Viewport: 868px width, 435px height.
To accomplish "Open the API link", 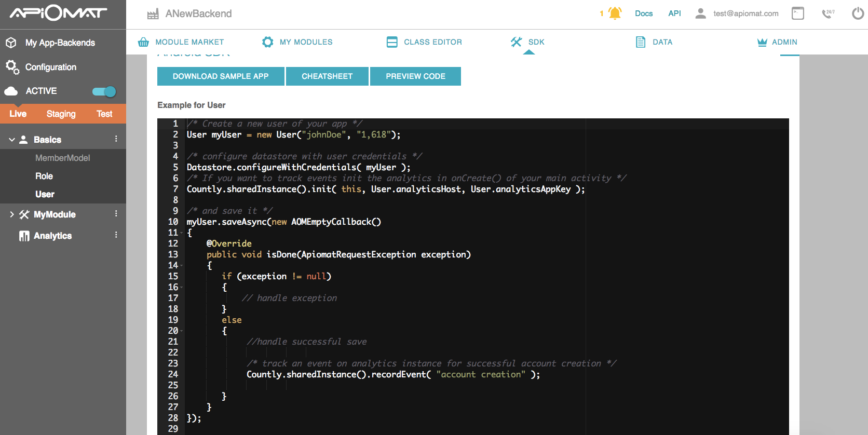I will [x=674, y=13].
